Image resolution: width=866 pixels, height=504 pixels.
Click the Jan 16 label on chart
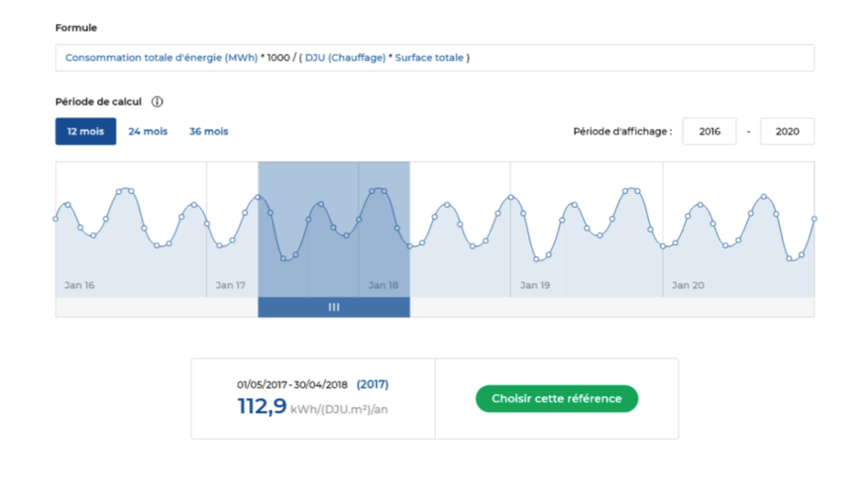80,285
